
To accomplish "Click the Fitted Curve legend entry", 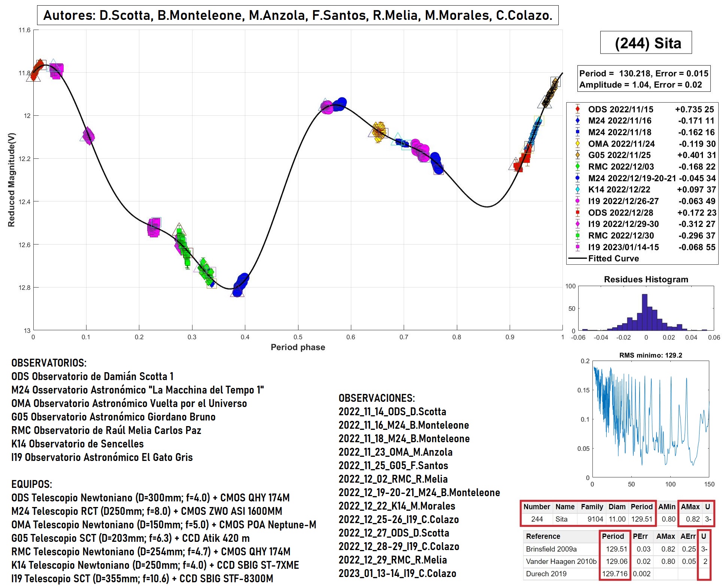I will 604,258.
